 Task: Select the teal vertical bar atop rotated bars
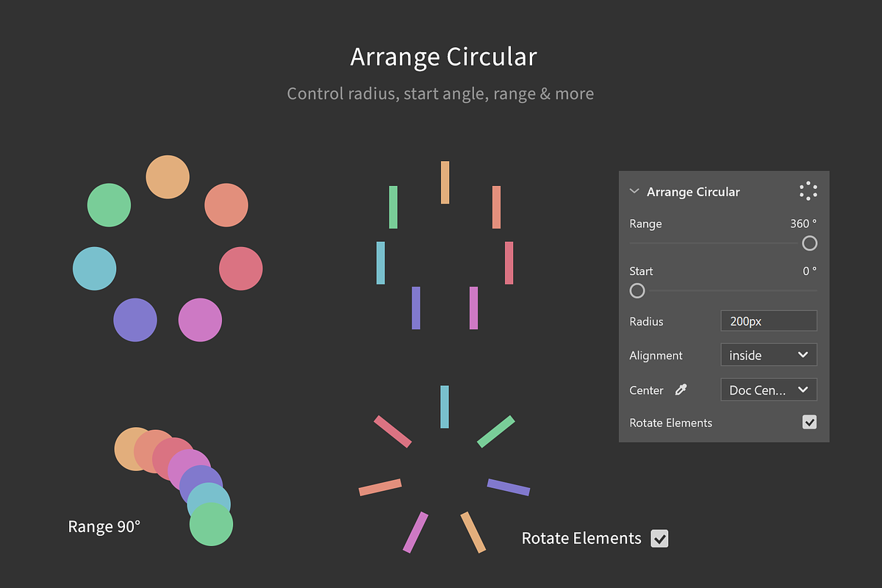[x=445, y=406]
